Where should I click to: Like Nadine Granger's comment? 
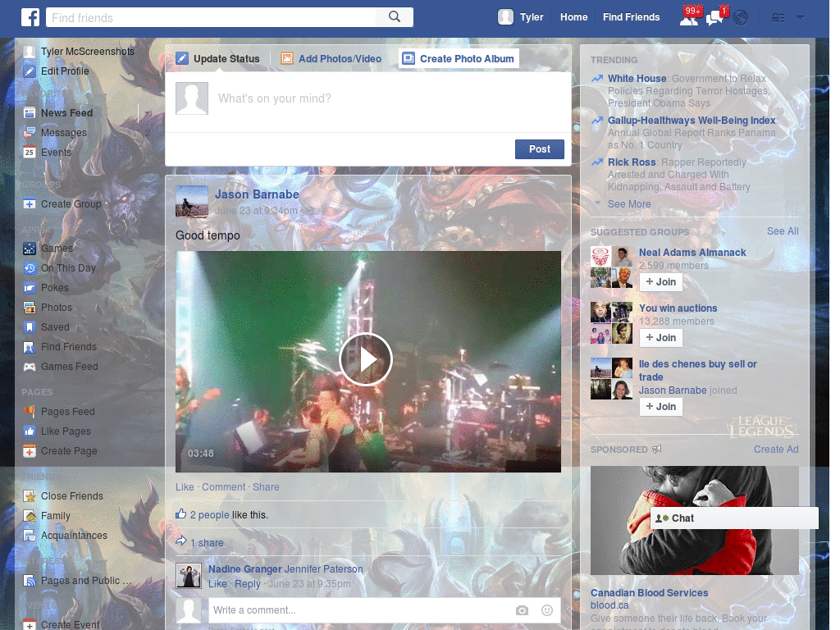[217, 583]
